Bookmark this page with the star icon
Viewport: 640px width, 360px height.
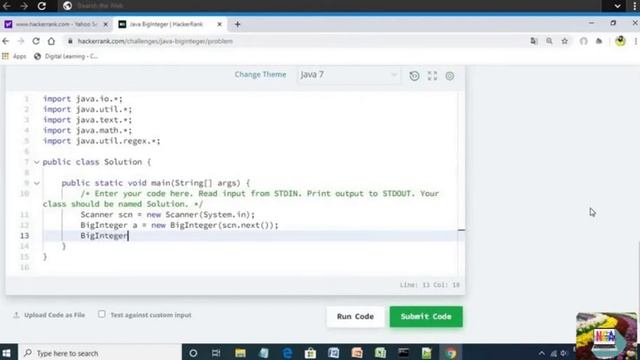pyautogui.click(x=565, y=41)
